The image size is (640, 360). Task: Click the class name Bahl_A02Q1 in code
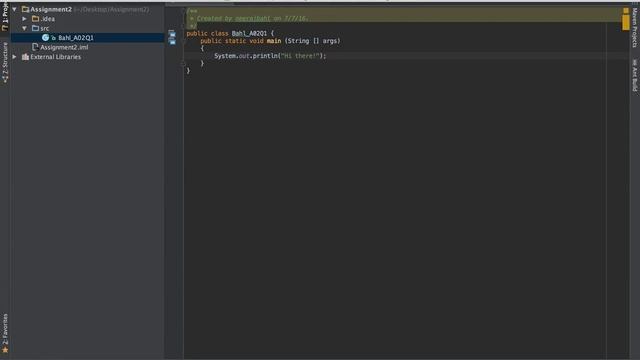point(249,33)
